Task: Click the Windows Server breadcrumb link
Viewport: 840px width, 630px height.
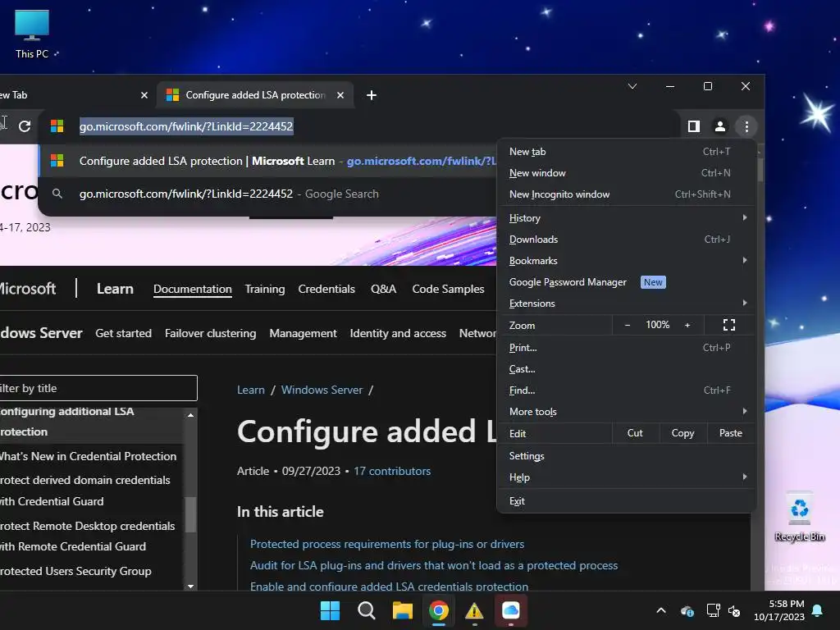Action: 322,390
